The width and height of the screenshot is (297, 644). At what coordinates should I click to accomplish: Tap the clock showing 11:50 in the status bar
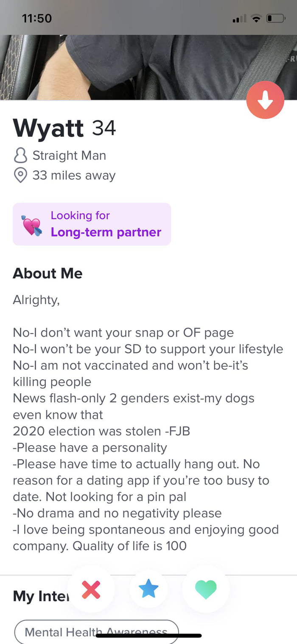click(x=37, y=18)
